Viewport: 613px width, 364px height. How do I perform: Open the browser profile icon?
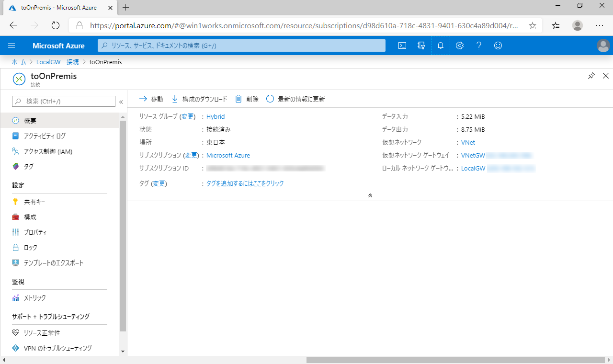pyautogui.click(x=578, y=26)
